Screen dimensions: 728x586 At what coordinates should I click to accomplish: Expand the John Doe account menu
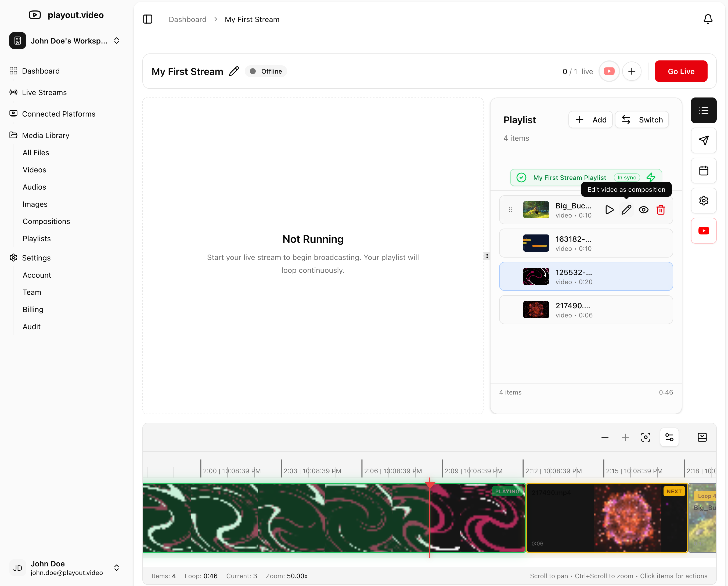point(117,568)
